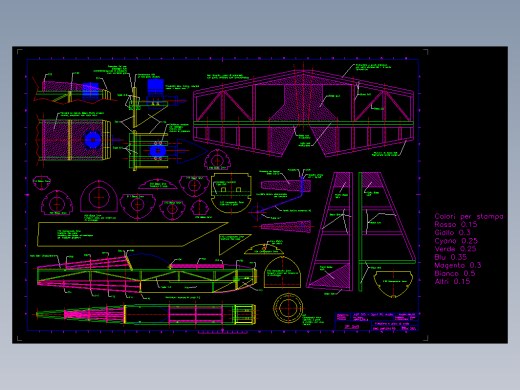
Task: Click the 'Magenta 0.3' legend text
Action: pyautogui.click(x=458, y=265)
